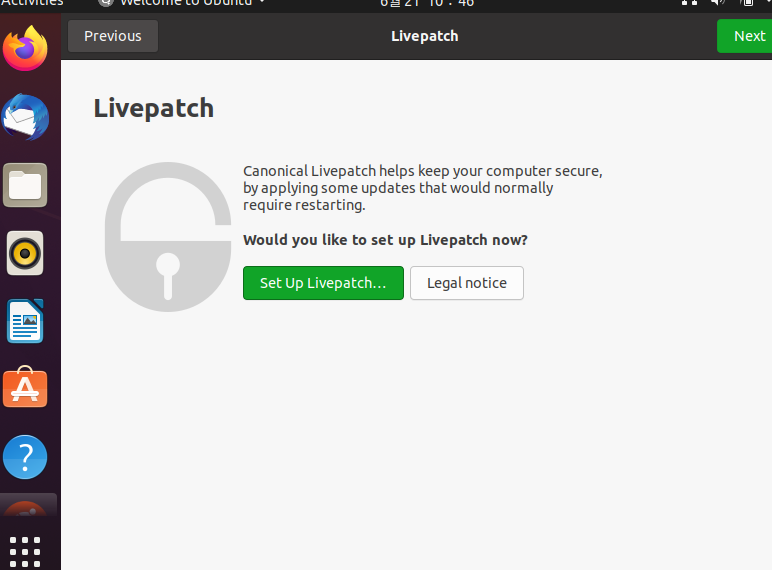Click the battery icon in top bar
The height and width of the screenshot is (570, 772).
(747, 2)
